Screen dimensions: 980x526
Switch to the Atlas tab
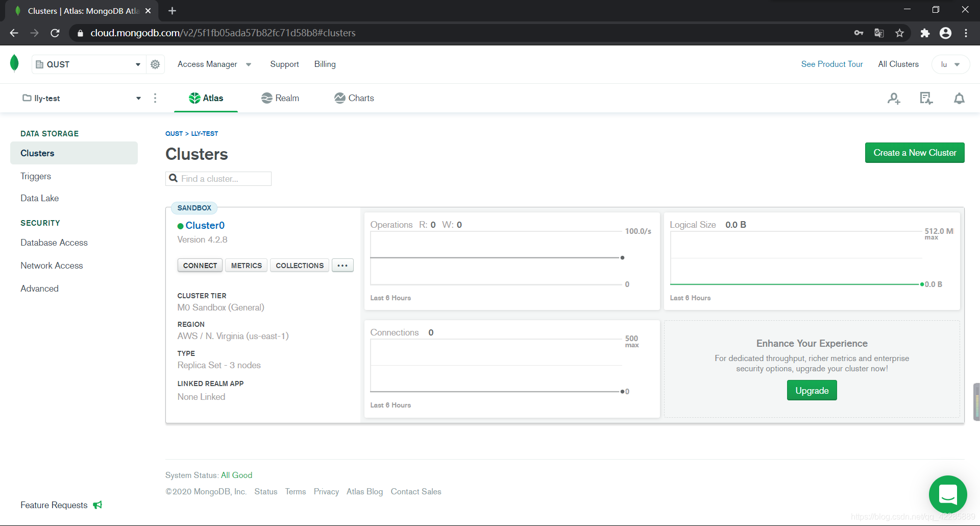206,98
